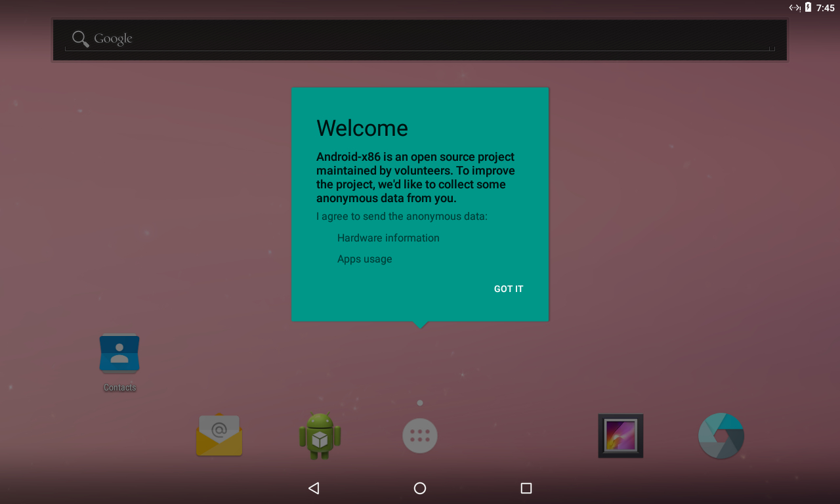Tap the Back navigation button

(x=314, y=488)
